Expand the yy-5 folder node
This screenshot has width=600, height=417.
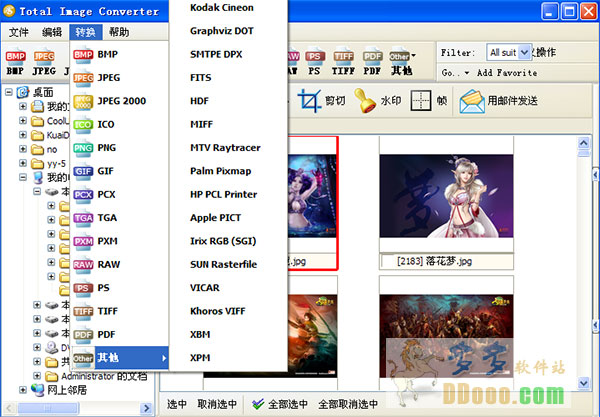[23, 163]
